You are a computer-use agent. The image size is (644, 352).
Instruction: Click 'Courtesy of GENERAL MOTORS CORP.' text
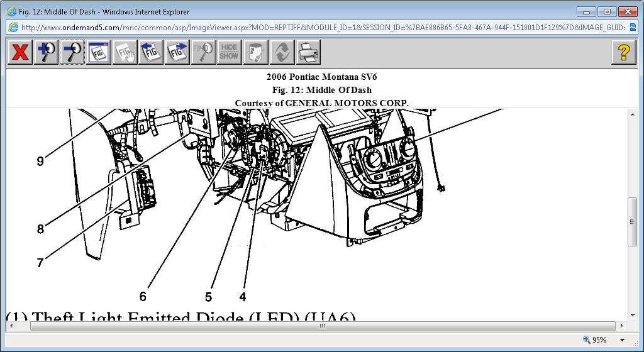321,103
